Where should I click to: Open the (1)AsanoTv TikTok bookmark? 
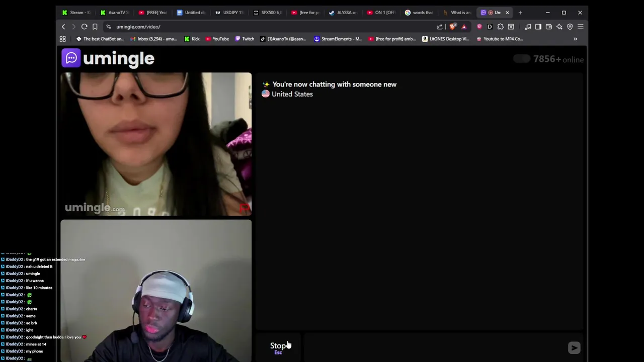283,39
